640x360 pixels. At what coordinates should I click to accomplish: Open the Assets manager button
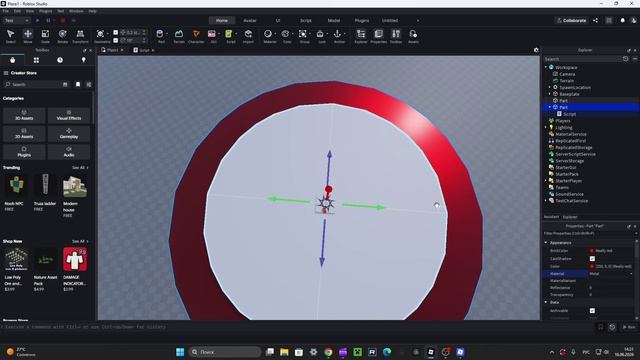(x=413, y=36)
